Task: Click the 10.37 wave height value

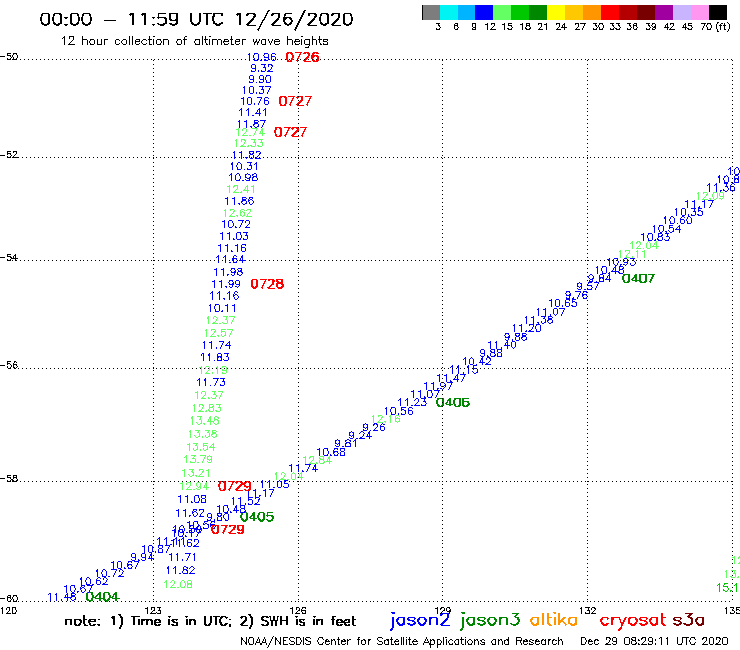Action: (257, 90)
